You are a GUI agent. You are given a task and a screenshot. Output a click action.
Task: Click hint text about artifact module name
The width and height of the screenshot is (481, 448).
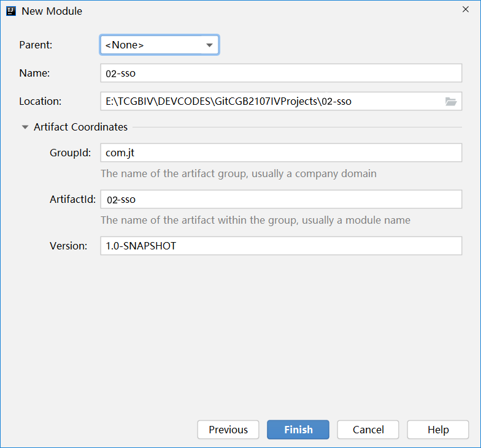tap(255, 220)
